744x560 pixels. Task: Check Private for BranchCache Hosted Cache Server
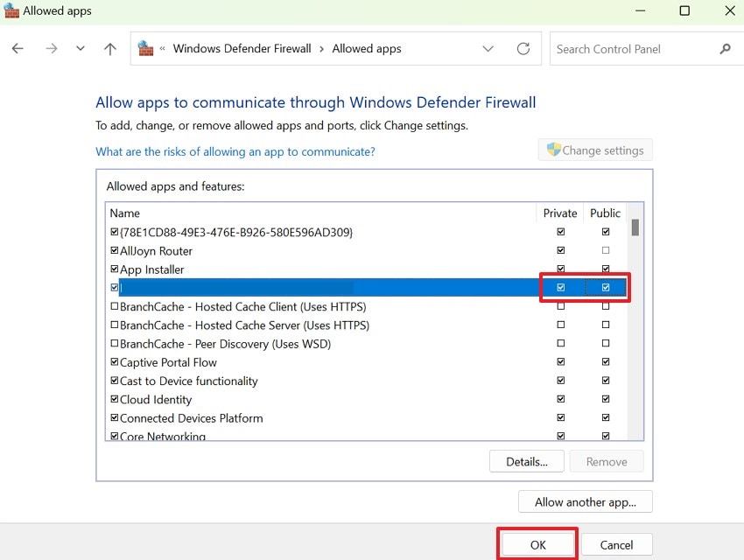tap(561, 325)
